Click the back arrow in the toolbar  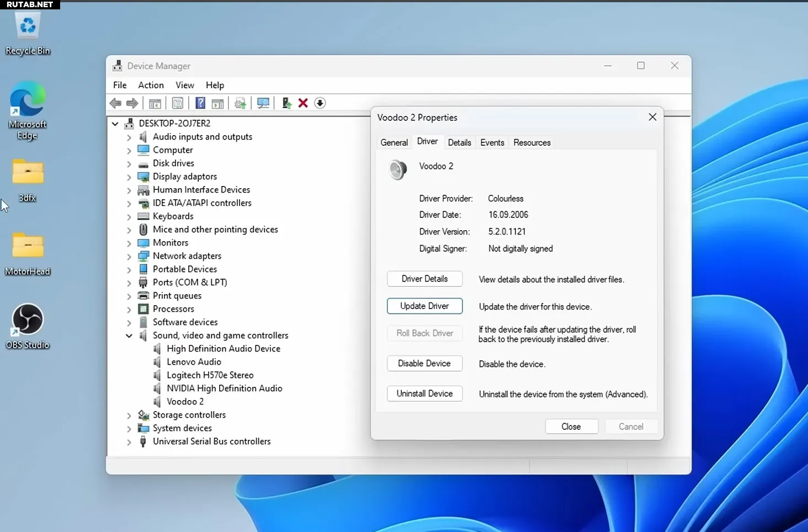click(115, 103)
